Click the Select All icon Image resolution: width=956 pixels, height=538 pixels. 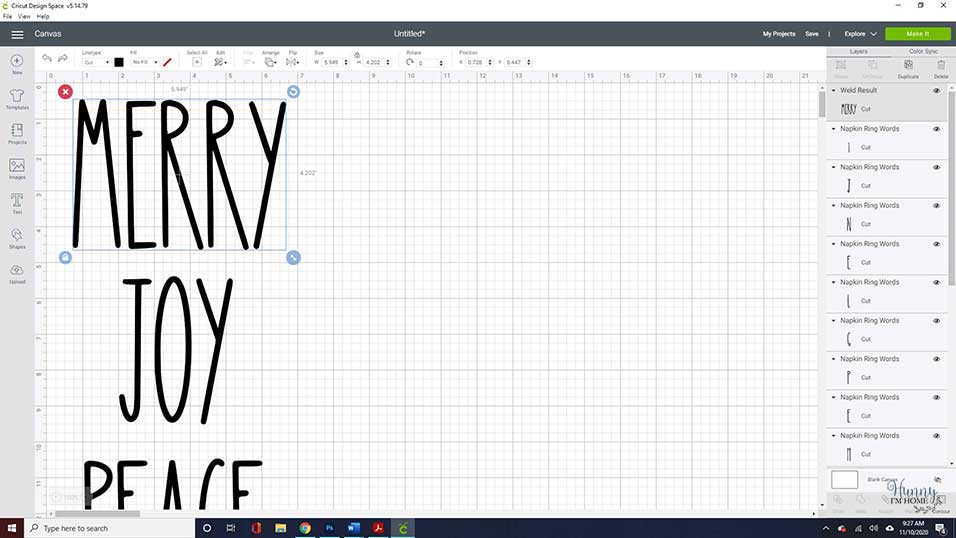197,62
